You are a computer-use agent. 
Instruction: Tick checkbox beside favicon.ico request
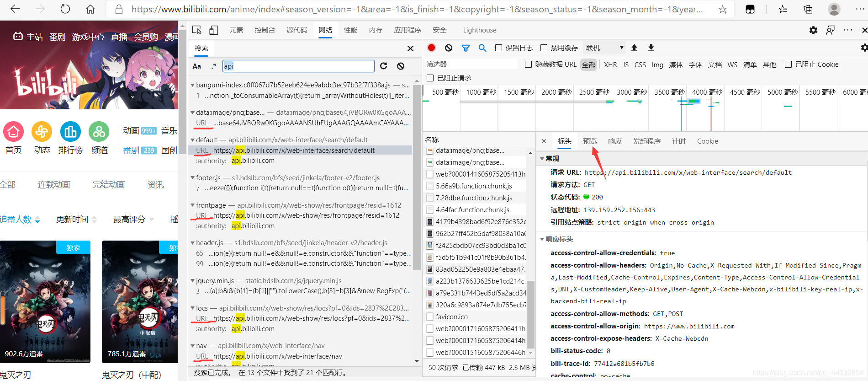429,317
